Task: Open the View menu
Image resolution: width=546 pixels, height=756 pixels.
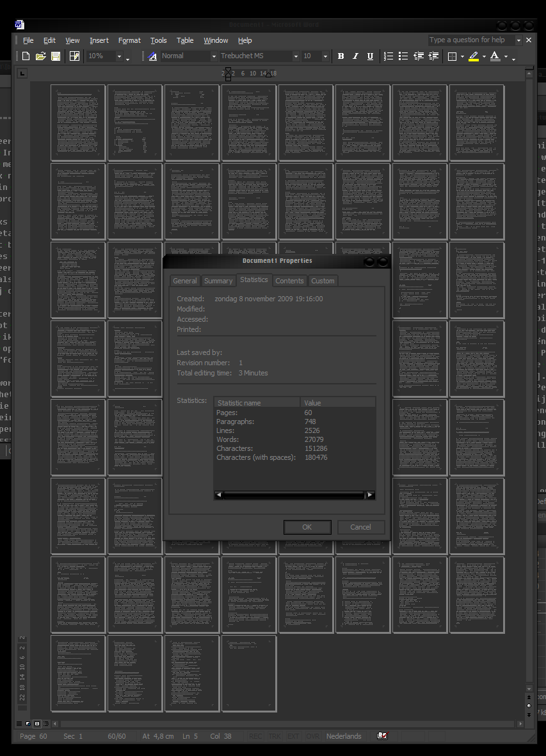Action: point(72,40)
